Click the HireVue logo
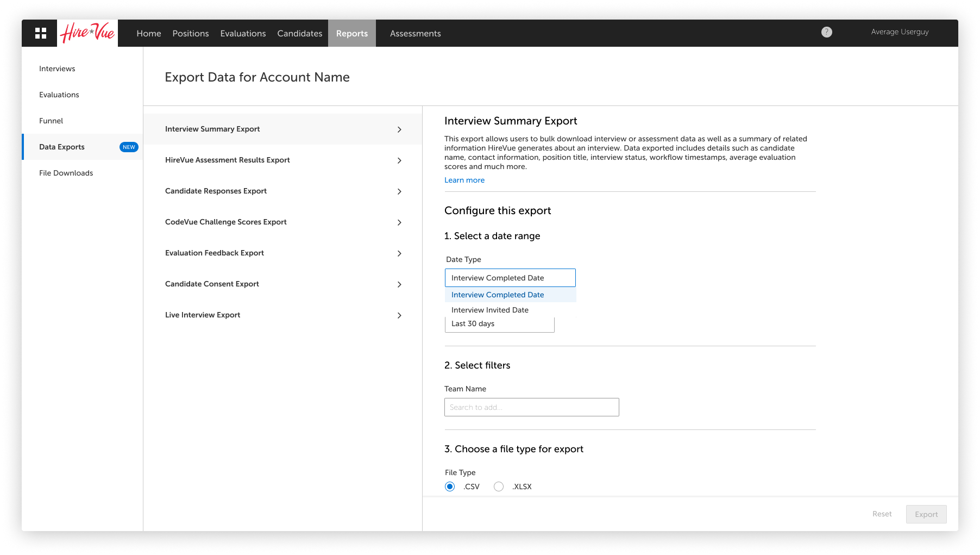 (x=87, y=33)
